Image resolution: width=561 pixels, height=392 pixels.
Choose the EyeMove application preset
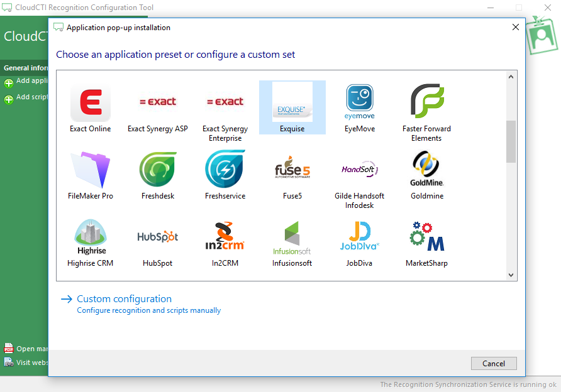pyautogui.click(x=360, y=107)
